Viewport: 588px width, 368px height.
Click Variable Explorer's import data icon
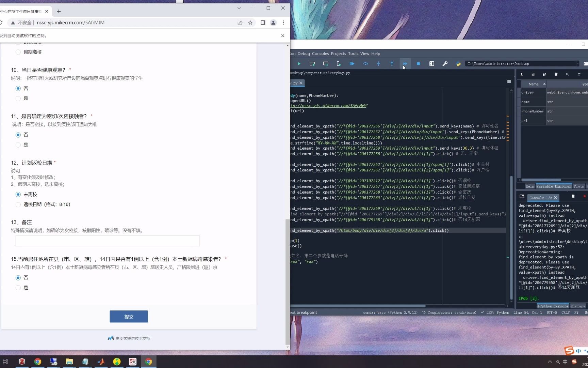point(521,74)
